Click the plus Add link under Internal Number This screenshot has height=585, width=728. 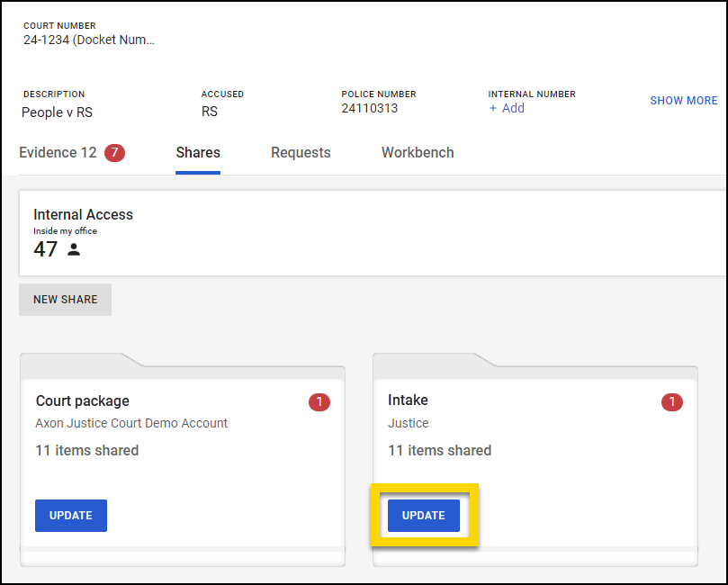507,108
